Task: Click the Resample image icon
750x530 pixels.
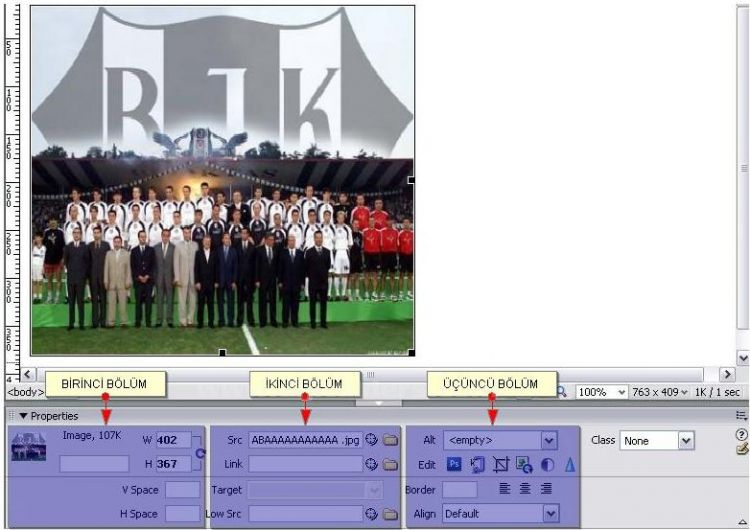Action: [524, 464]
